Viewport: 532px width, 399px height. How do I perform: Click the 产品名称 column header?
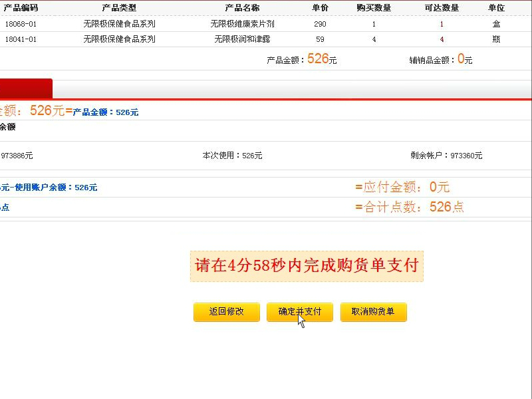pos(242,7)
